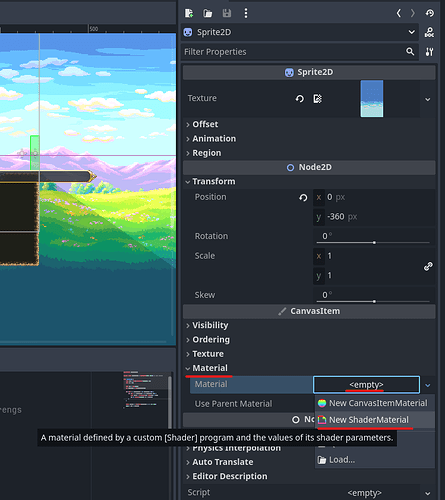
Task: Click the property tools icon beside filter
Action: coord(429,52)
